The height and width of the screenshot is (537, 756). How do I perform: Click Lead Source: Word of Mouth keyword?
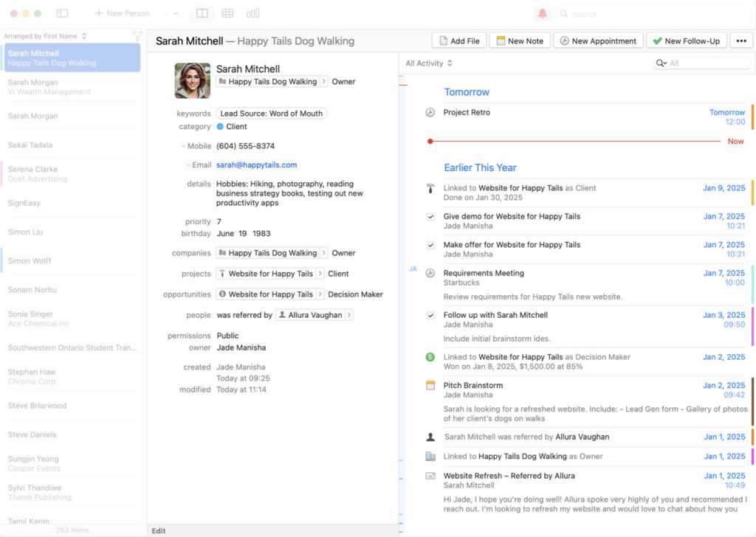(272, 113)
